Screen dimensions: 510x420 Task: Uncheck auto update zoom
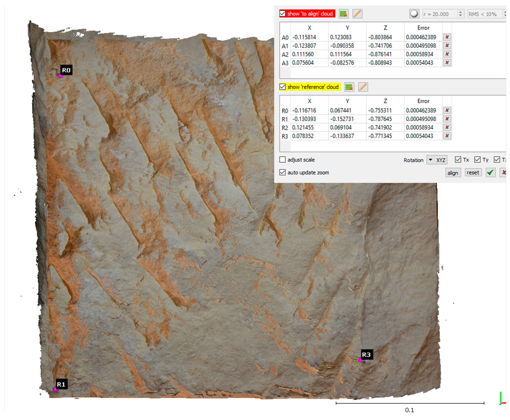282,172
